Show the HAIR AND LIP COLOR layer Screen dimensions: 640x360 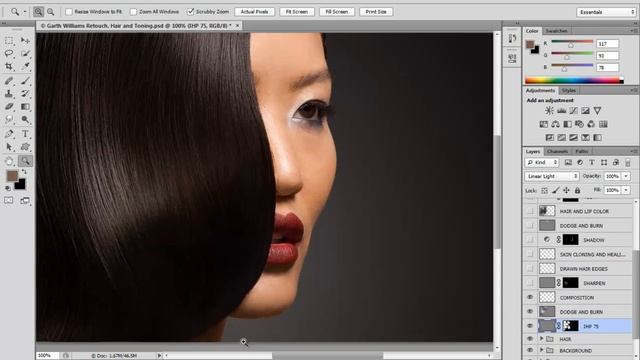pyautogui.click(x=530, y=211)
